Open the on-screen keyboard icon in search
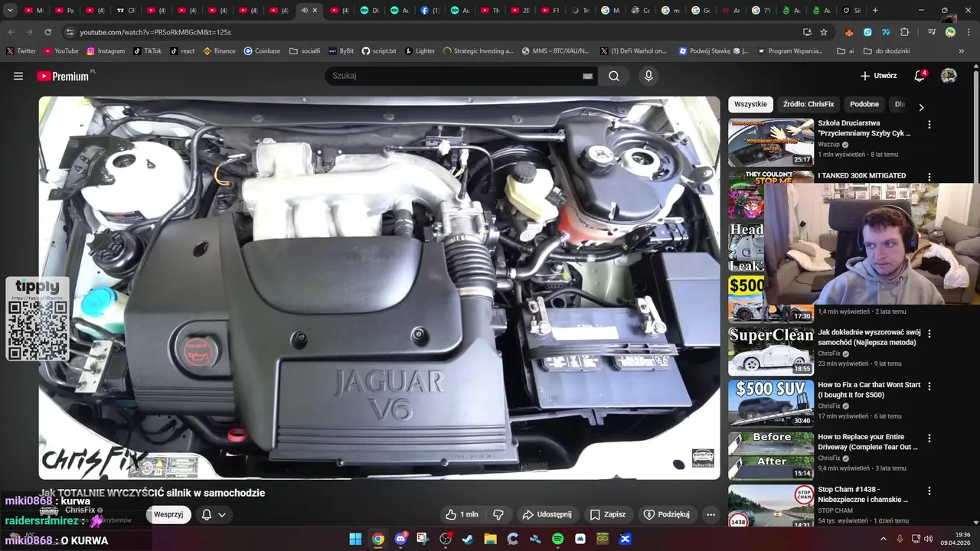 (x=587, y=76)
